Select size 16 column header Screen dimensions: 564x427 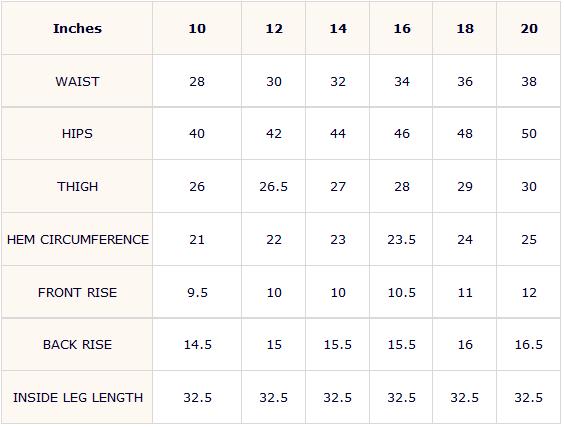click(x=401, y=28)
